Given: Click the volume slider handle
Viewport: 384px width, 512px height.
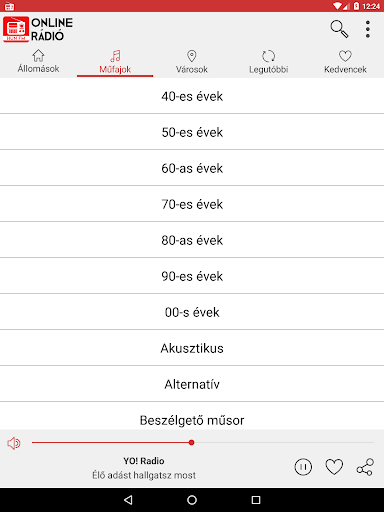Looking at the screenshot, I should 191,443.
